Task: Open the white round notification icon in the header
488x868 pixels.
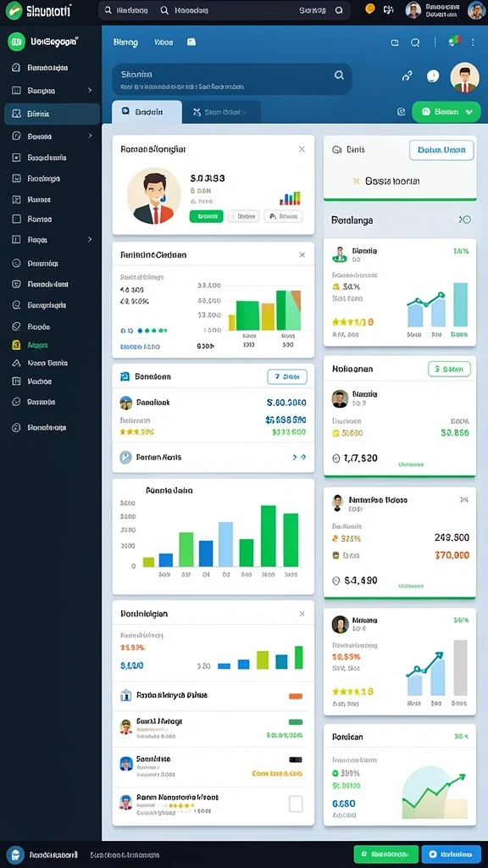Action: click(x=433, y=76)
